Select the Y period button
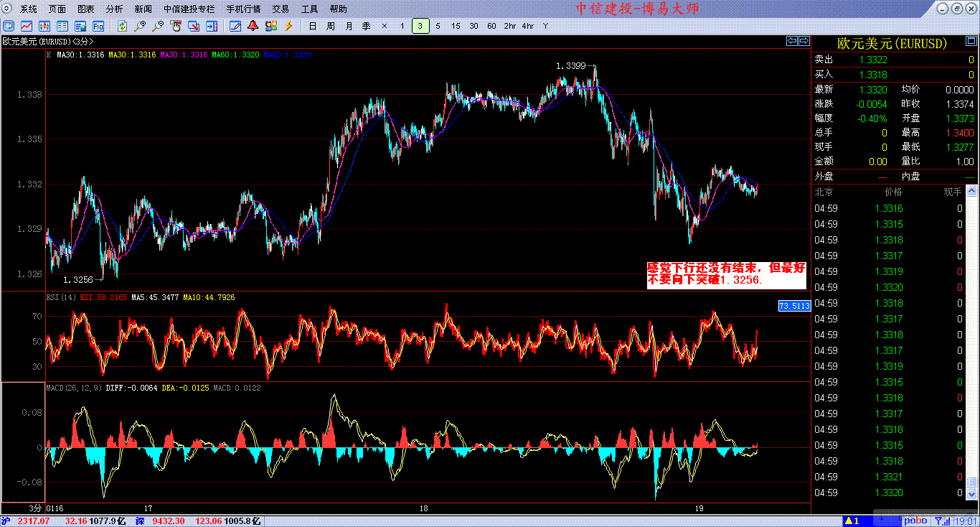This screenshot has width=980, height=527. [545, 27]
